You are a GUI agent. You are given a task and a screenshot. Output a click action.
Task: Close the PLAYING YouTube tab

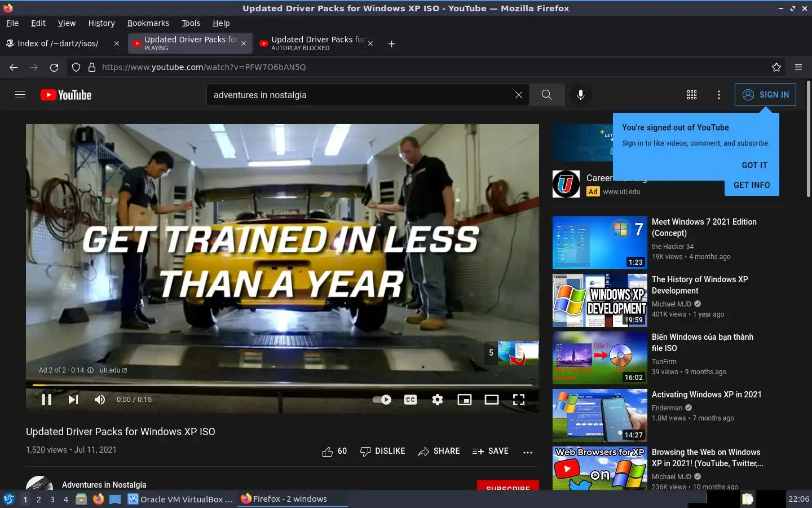[244, 43]
